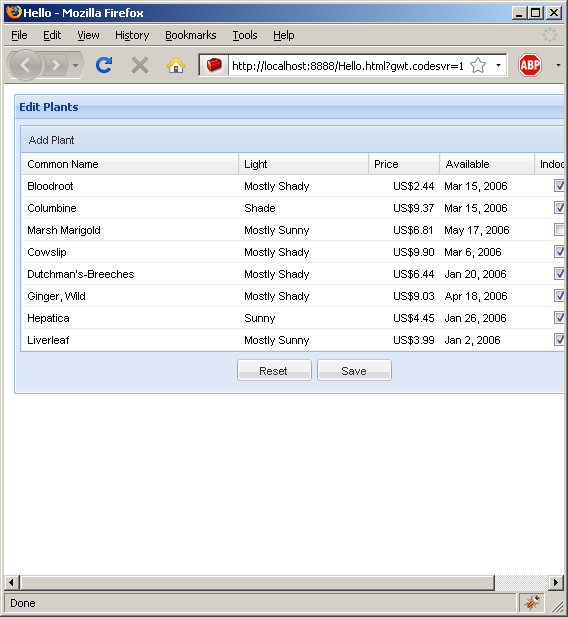Click the Apr 18, 2006 date cell
This screenshot has height=617, width=568.
(487, 296)
